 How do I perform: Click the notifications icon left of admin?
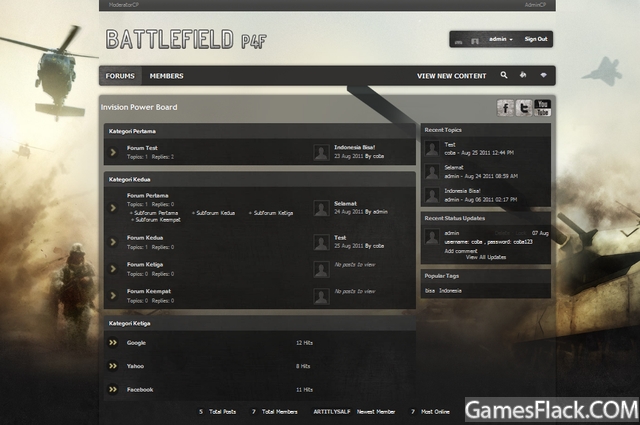tap(459, 42)
